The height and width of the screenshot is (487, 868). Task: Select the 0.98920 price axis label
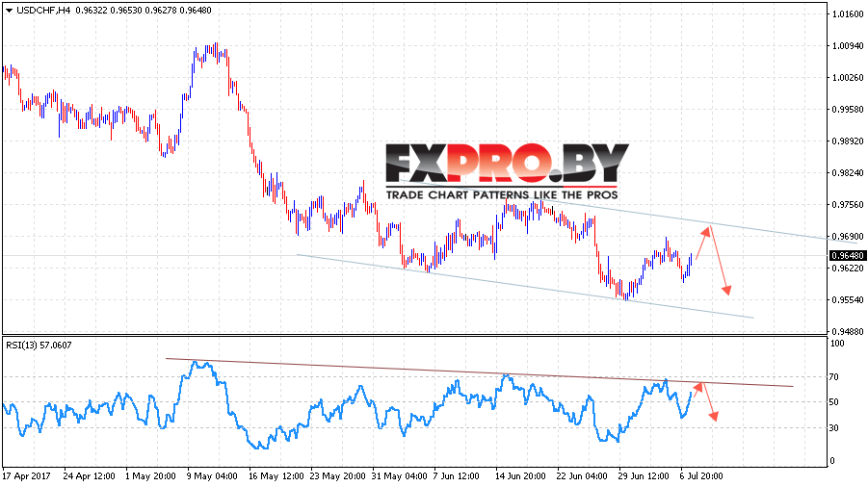(x=848, y=141)
